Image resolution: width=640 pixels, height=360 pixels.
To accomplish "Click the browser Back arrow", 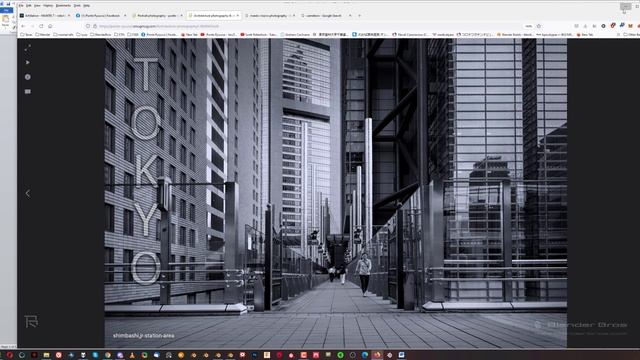I will pyautogui.click(x=23, y=26).
